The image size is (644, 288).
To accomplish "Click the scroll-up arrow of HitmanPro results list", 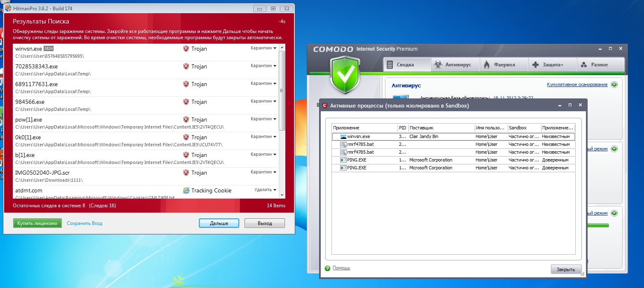I will coord(282,48).
